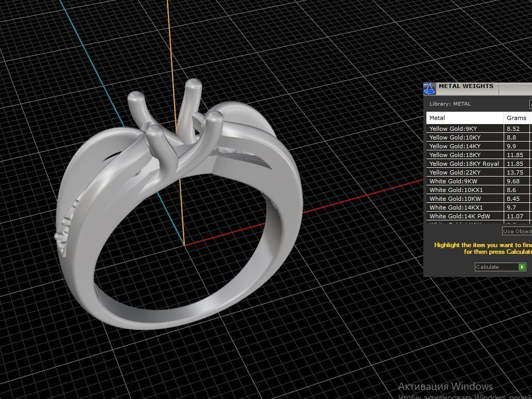Image resolution: width=532 pixels, height=399 pixels.
Task: Click the Metal column header
Action: pos(465,118)
